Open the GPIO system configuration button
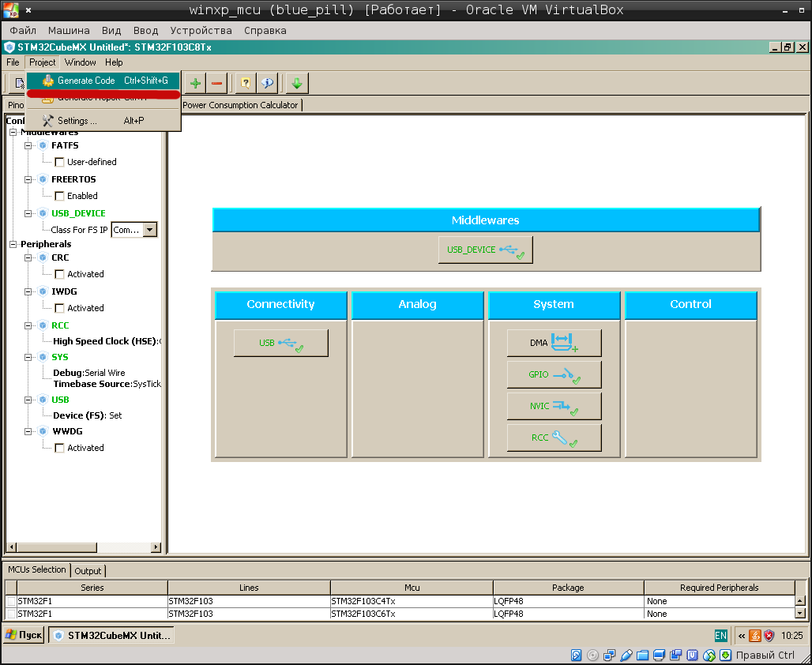The image size is (812, 665). click(x=554, y=374)
